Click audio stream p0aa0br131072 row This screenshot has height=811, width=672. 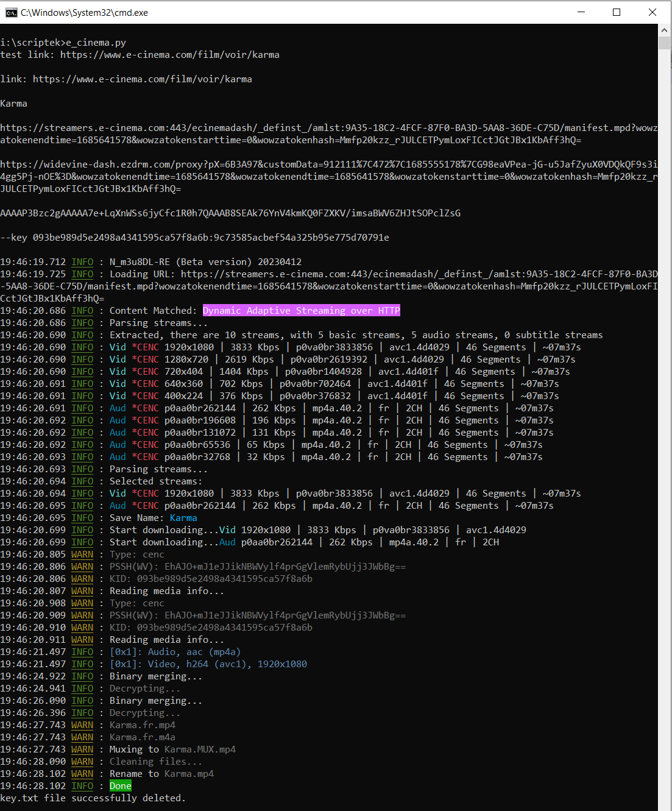click(277, 433)
